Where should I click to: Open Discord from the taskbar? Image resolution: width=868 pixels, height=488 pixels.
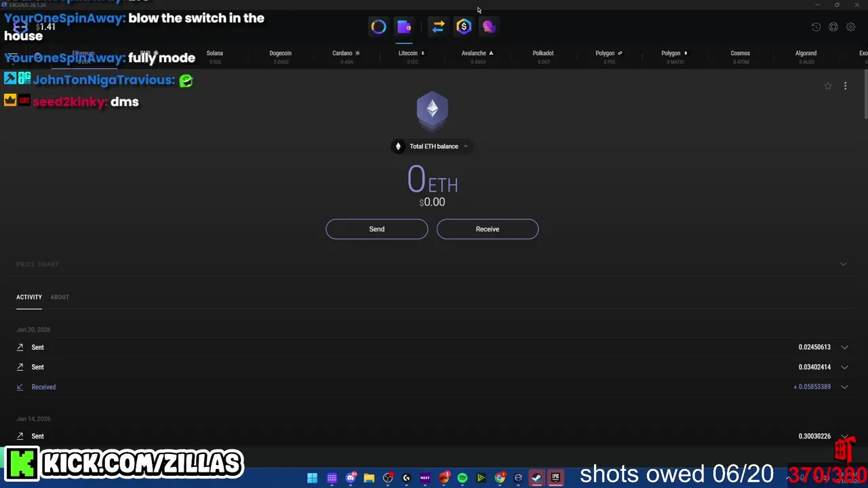click(351, 478)
